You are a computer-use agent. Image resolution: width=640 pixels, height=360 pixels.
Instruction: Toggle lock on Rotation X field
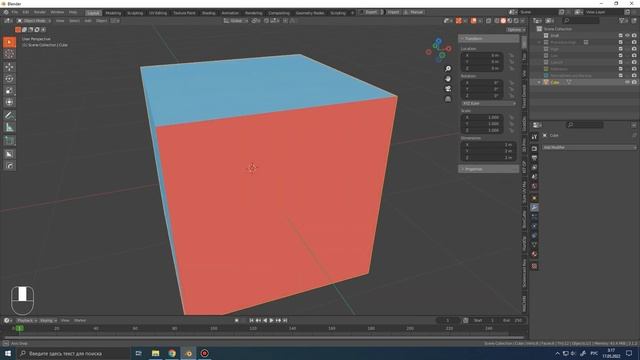(x=511, y=83)
